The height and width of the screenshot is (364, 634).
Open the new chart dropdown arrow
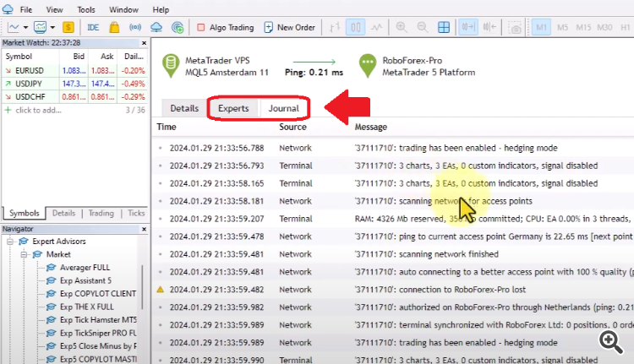[x=25, y=28]
